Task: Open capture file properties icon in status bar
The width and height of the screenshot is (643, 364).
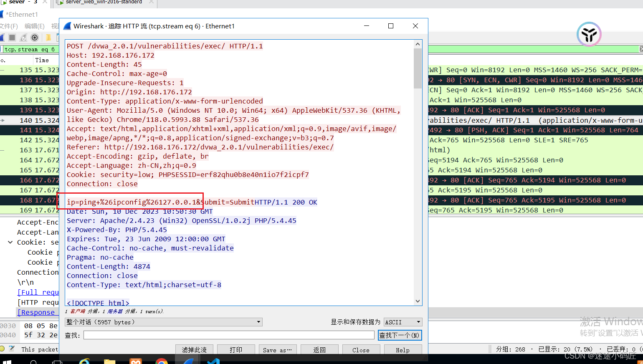Action: (x=12, y=349)
